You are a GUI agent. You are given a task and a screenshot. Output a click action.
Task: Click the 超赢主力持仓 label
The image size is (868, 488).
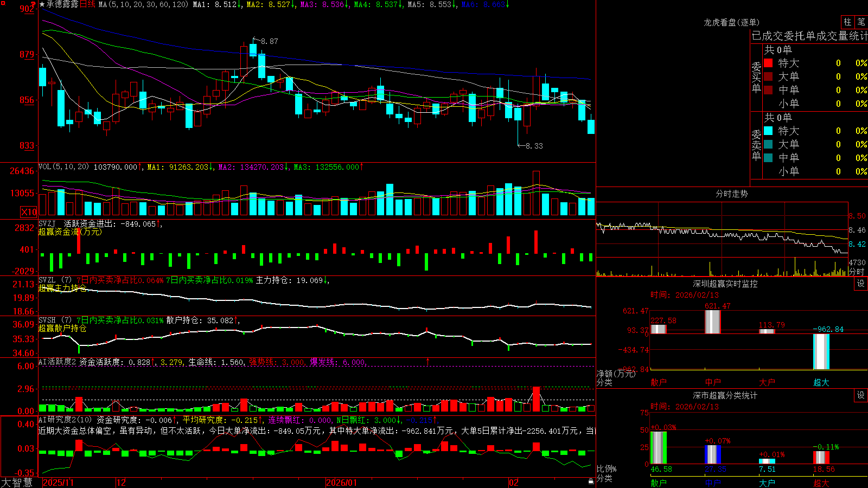pyautogui.click(x=62, y=288)
